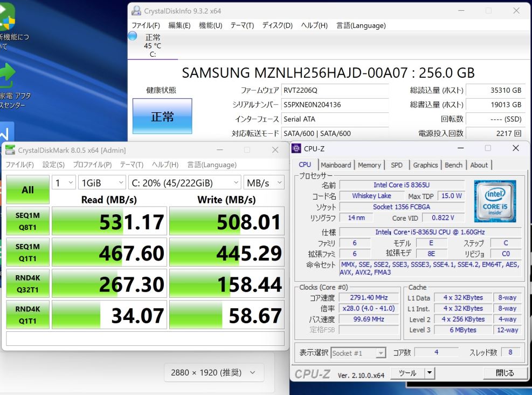Open the desktop shortcut with the shield icon

(7, 16)
